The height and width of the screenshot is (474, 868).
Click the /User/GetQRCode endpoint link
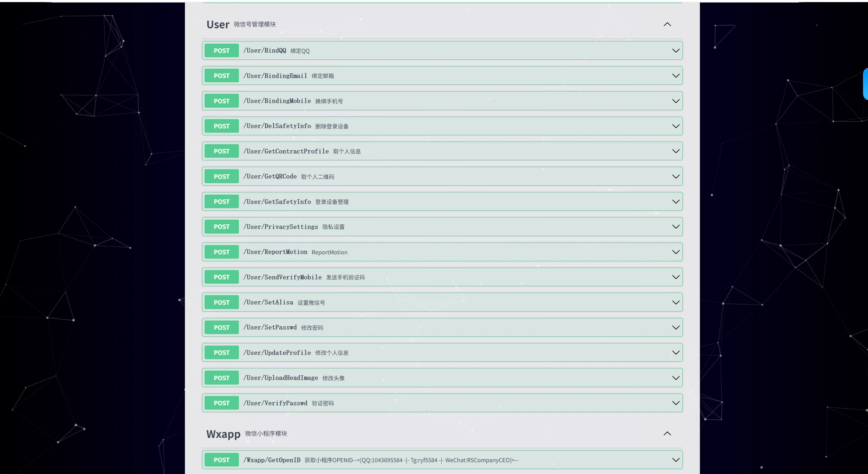[270, 177]
